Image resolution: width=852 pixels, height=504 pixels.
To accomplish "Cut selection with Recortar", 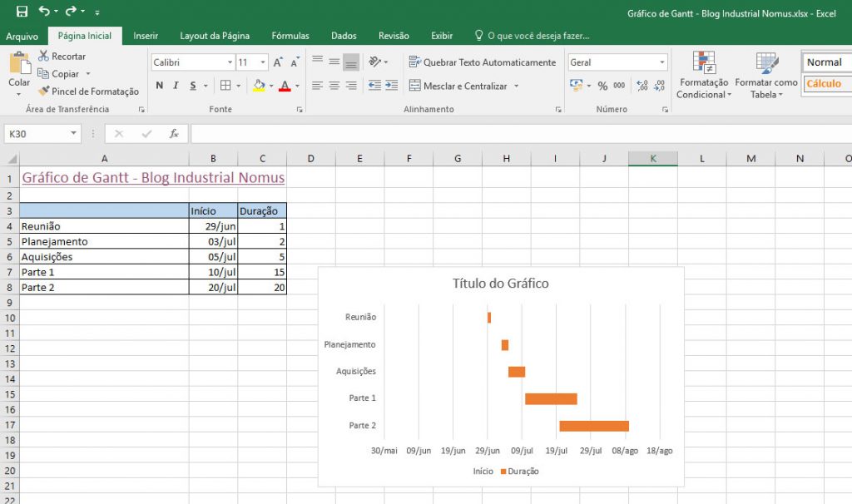I will pos(62,56).
